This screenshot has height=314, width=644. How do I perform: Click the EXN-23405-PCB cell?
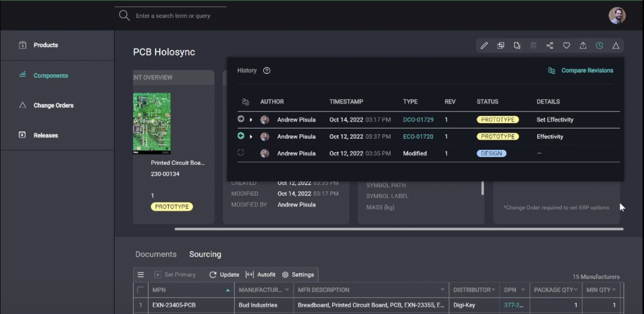pos(191,305)
